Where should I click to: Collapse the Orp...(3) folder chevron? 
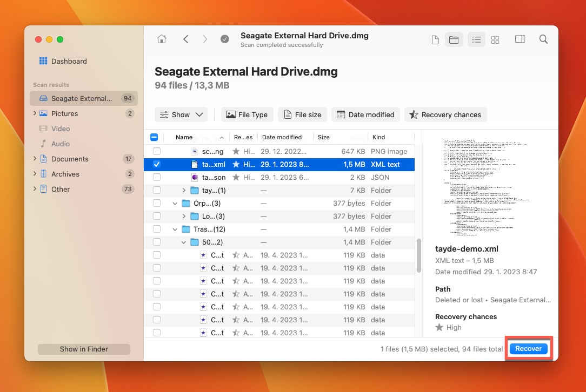(175, 204)
